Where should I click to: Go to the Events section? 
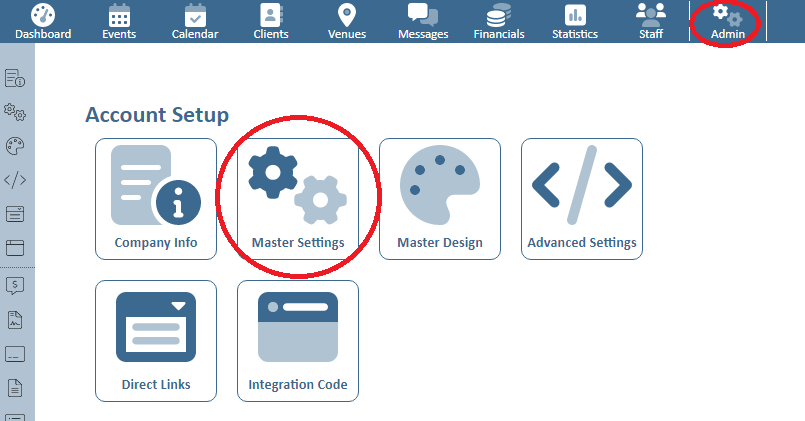119,21
